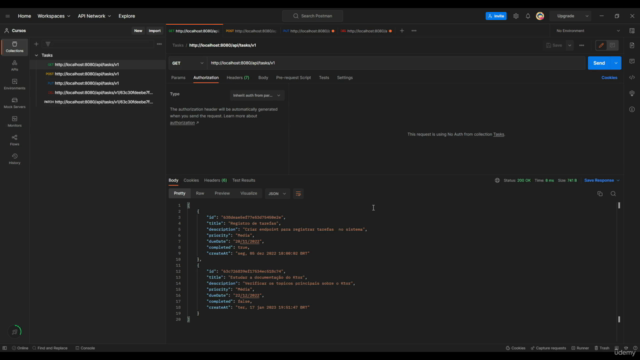Open the collections sidebar three-dot options menu
Viewport: 640px width, 360px height.
tap(159, 44)
